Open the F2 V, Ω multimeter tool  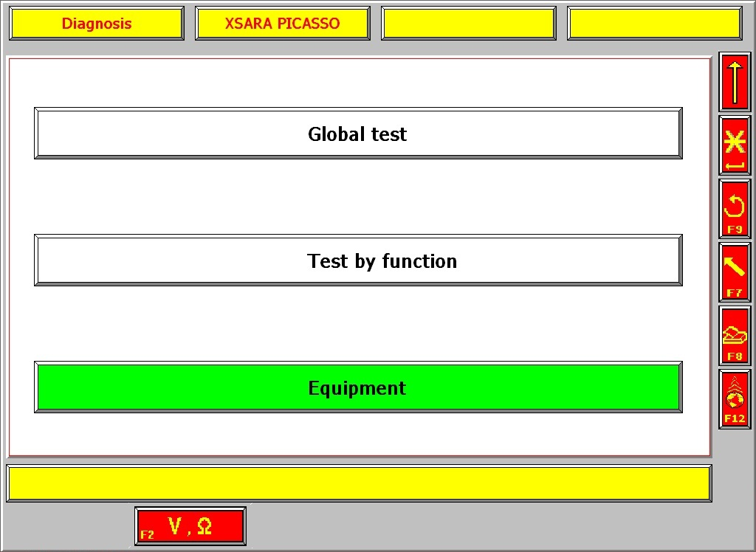coord(190,526)
